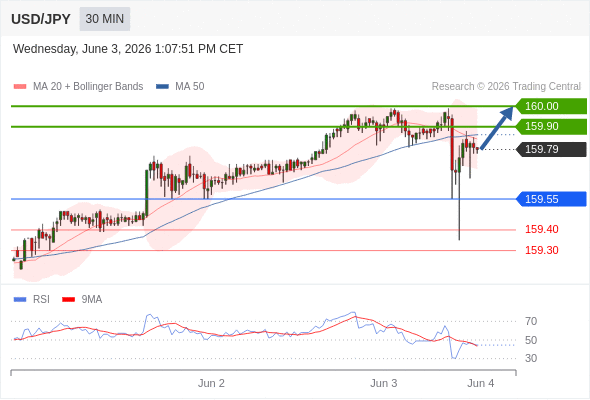
Task: Click the blue MA 50 legend swatch
Action: [x=162, y=87]
